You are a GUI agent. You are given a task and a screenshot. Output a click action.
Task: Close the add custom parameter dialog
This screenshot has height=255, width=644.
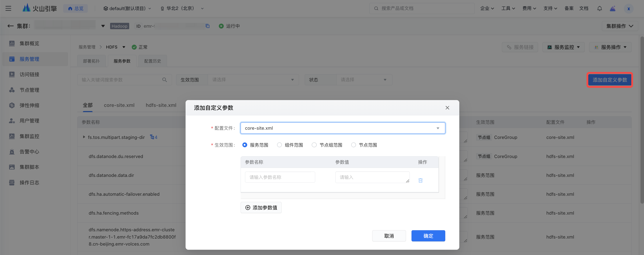[x=447, y=108]
